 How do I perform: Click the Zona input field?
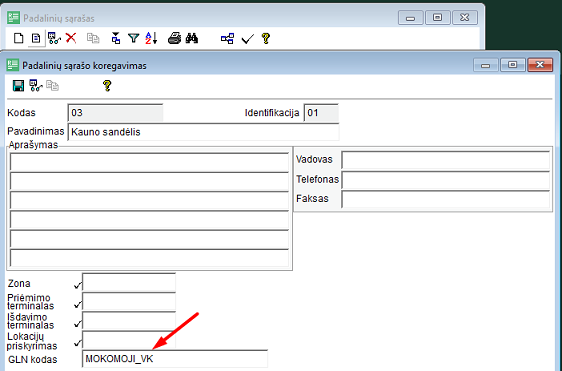tap(129, 282)
